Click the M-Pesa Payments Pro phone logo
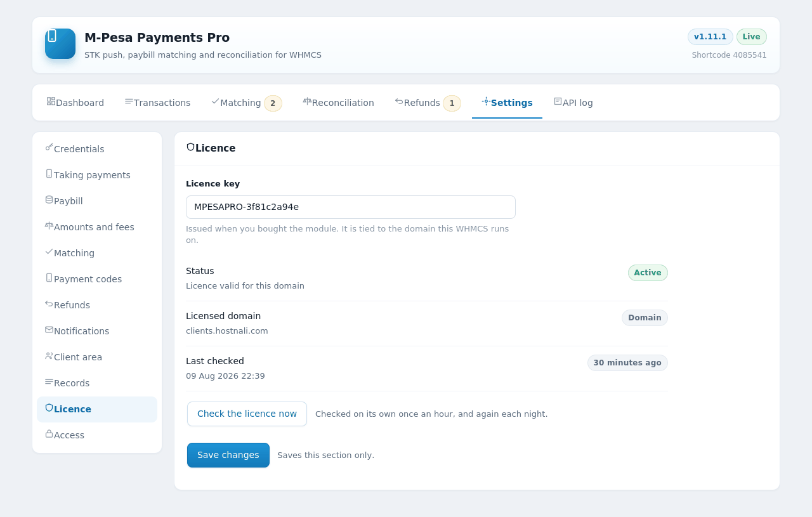Image resolution: width=812 pixels, height=517 pixels. 60,44
